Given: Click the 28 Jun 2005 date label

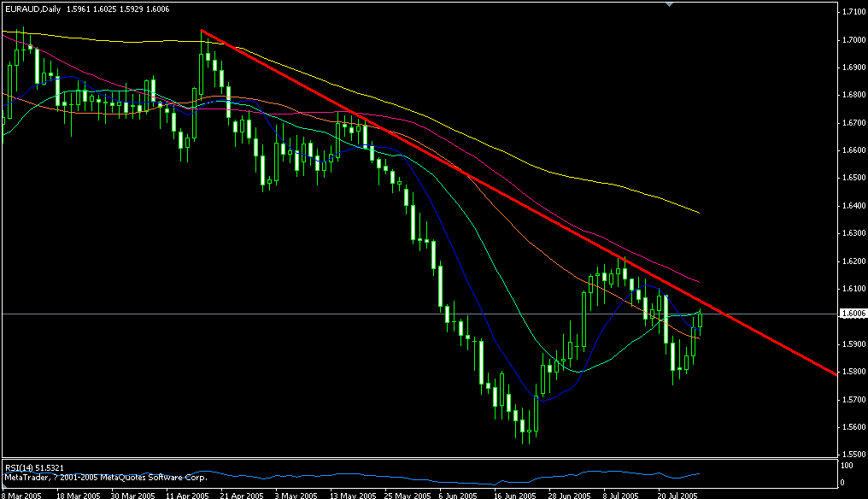Looking at the screenshot, I should (x=570, y=495).
